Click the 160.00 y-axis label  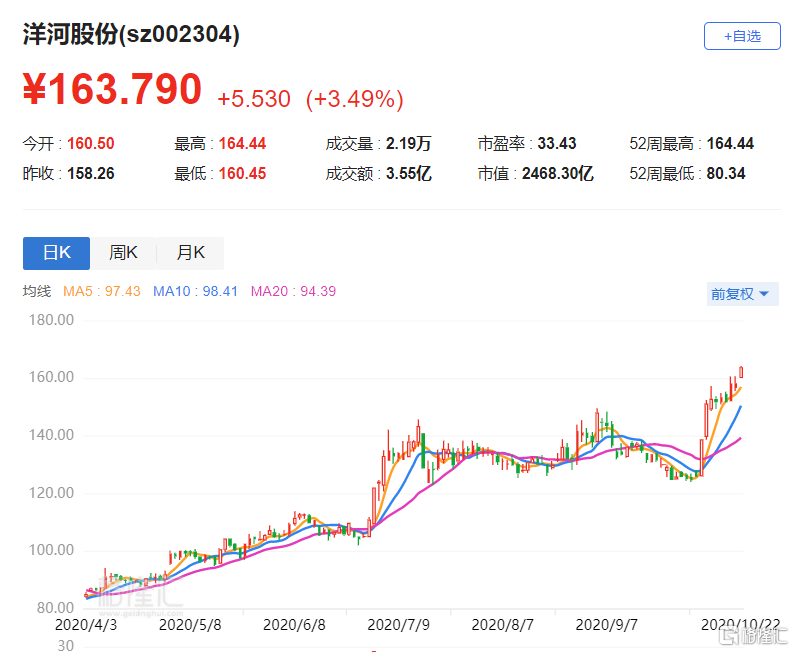(x=51, y=377)
